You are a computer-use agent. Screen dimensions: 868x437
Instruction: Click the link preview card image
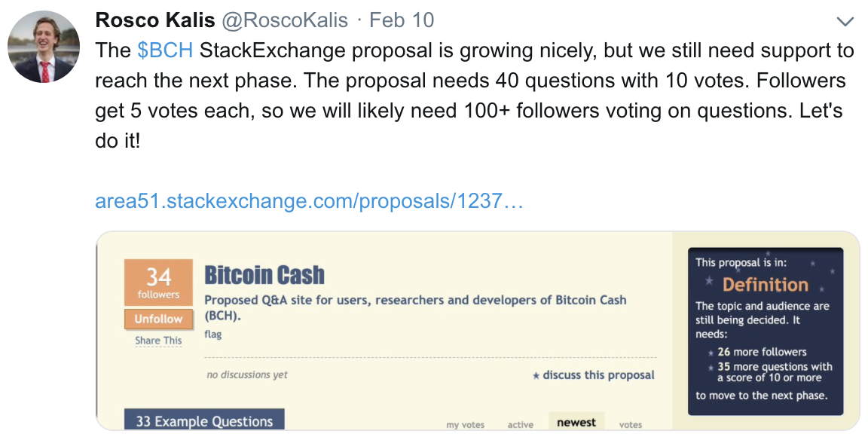point(478,331)
